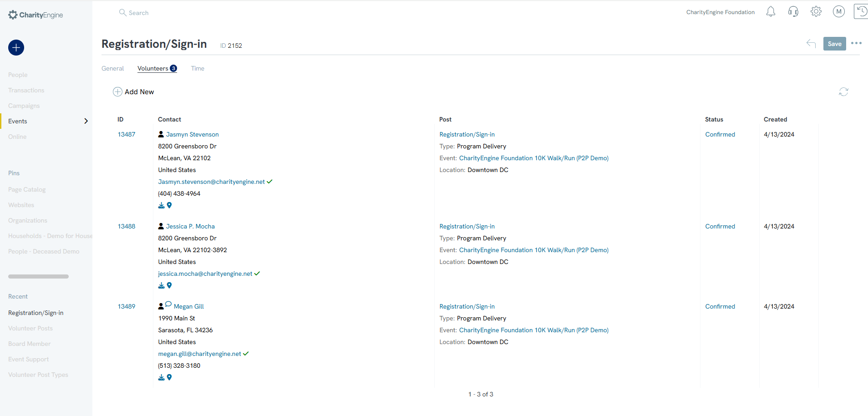Open 10K Walk/Run event link for row 13488
868x416 pixels.
click(534, 250)
